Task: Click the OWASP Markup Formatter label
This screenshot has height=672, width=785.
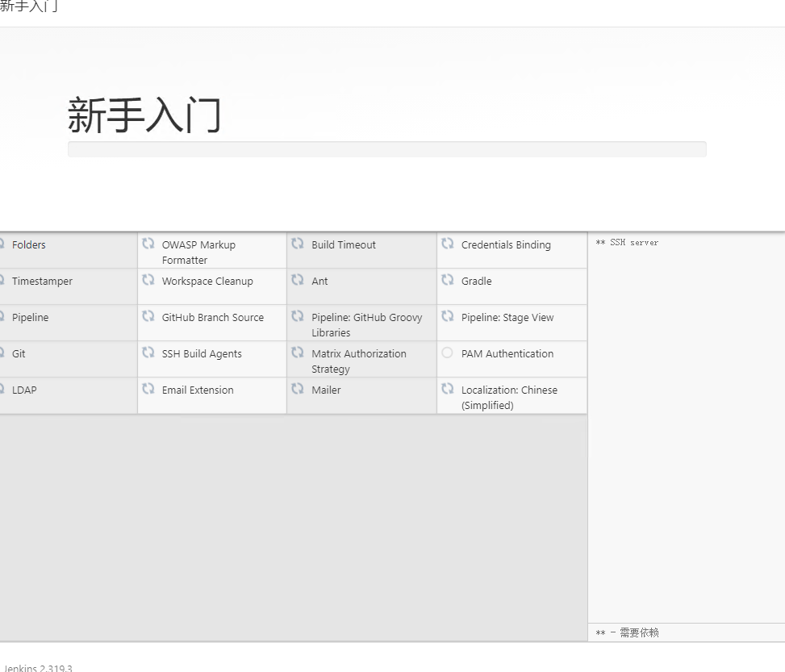Action: click(198, 253)
